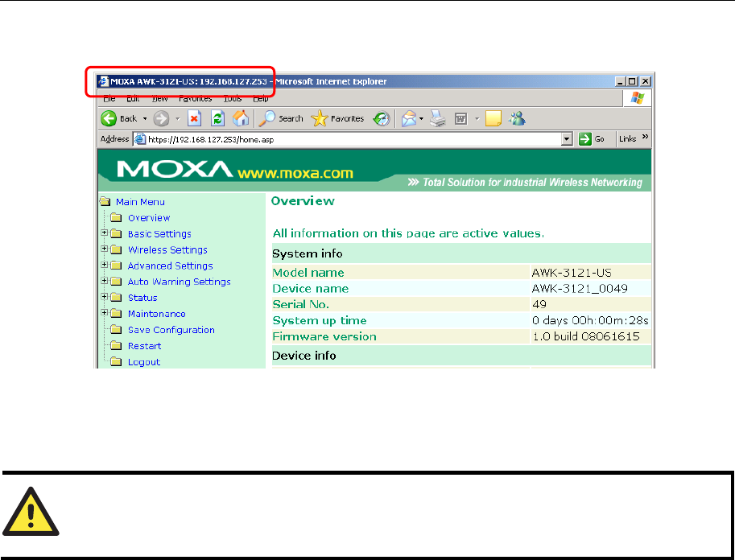
Task: Click the Go button
Action: point(592,139)
